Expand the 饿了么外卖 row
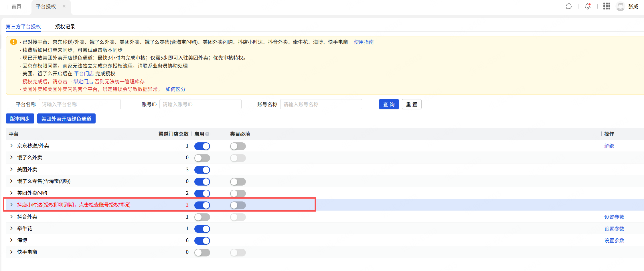This screenshot has width=644, height=271. (11, 158)
